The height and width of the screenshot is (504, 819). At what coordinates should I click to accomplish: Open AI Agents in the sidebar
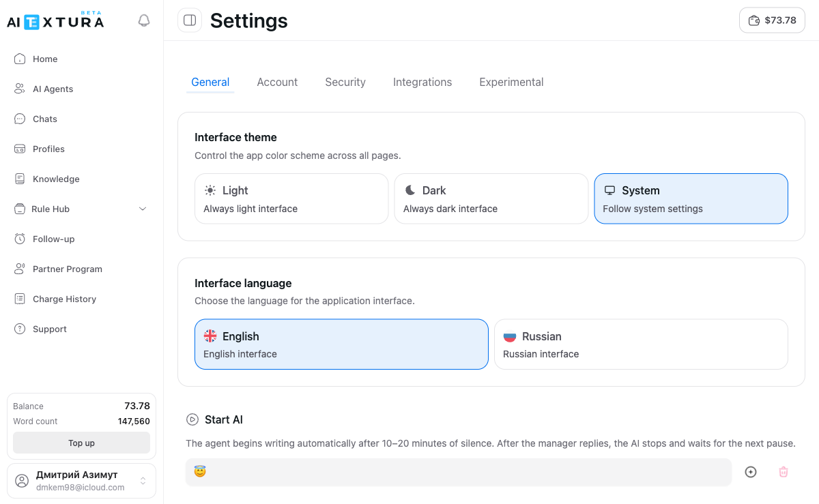point(53,89)
